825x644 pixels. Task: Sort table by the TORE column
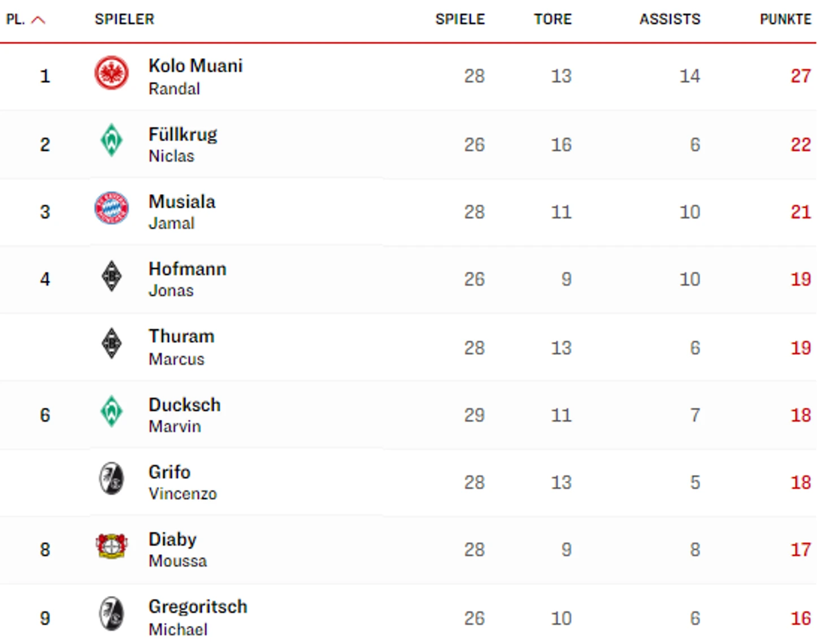[x=553, y=19]
